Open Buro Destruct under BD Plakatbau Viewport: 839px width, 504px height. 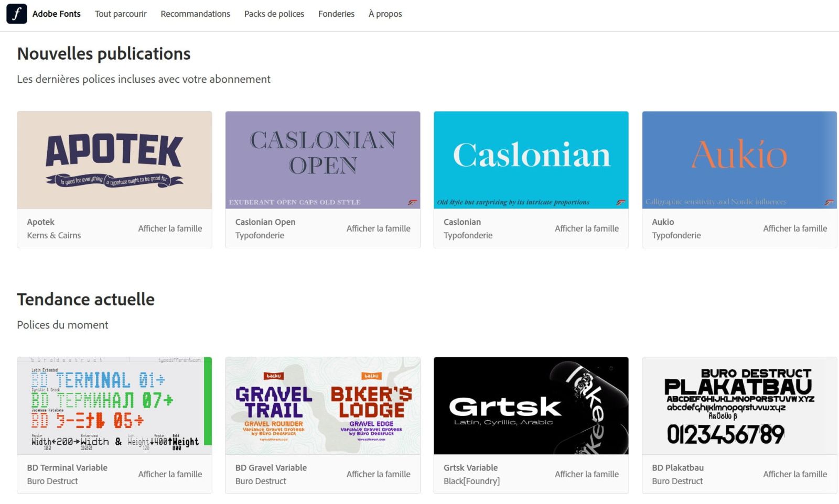click(677, 481)
